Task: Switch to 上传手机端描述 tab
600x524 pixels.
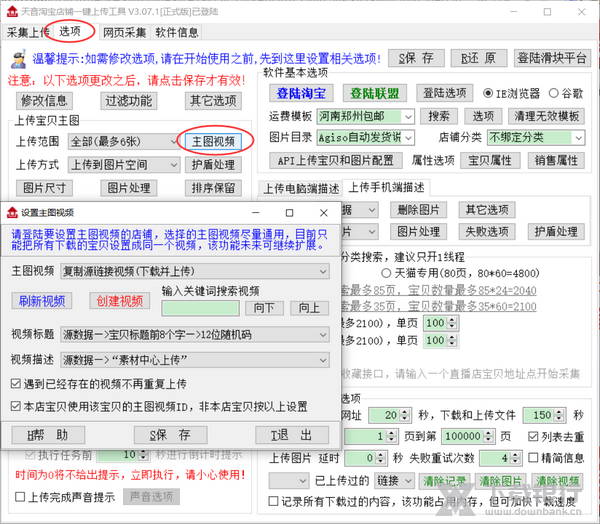Action: [x=386, y=187]
